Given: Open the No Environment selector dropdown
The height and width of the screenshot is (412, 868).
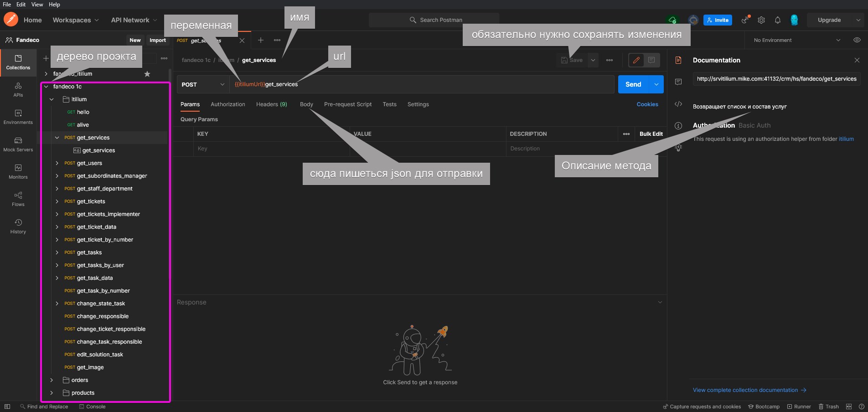Looking at the screenshot, I should pyautogui.click(x=796, y=40).
